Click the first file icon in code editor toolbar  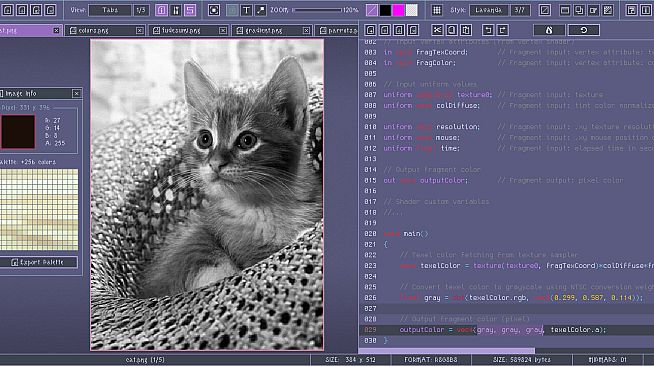(370, 30)
